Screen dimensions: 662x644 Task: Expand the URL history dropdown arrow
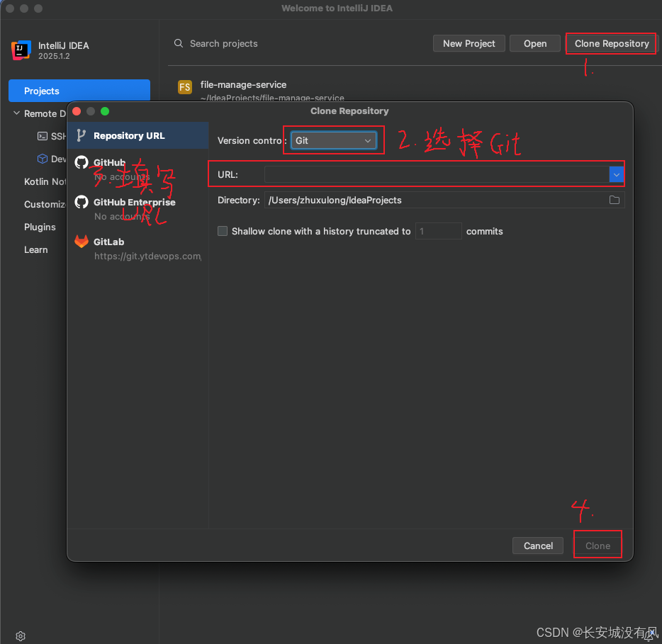coord(616,174)
